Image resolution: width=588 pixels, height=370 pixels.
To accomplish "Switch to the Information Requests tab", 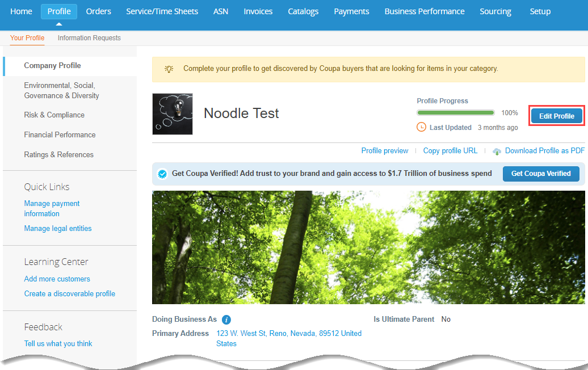I will (89, 38).
